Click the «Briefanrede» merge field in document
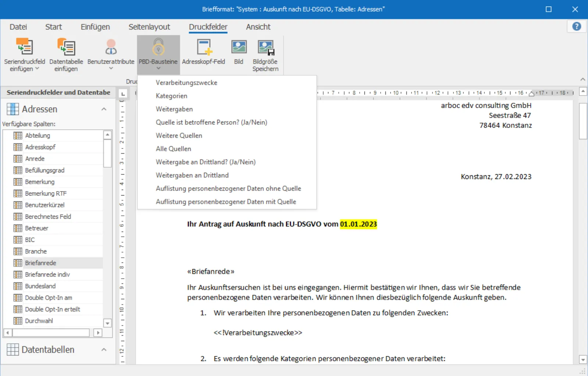Screen dimensions: 588x376 coord(211,272)
